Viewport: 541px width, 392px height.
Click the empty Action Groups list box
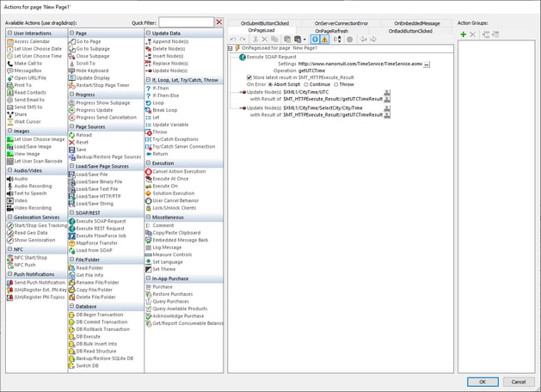click(x=496, y=206)
